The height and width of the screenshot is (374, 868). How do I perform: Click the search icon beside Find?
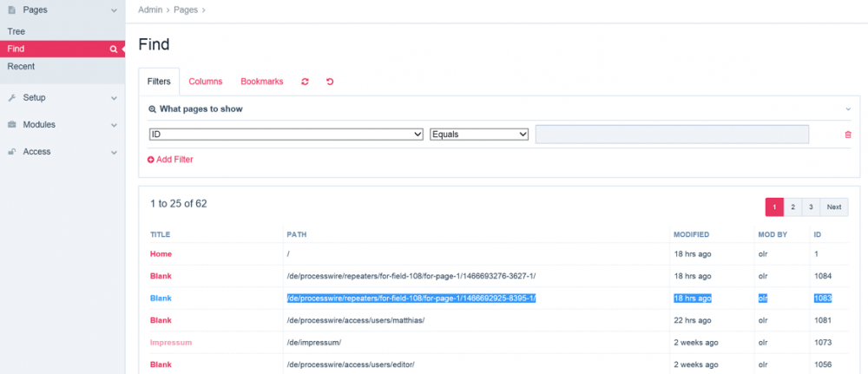tap(113, 49)
